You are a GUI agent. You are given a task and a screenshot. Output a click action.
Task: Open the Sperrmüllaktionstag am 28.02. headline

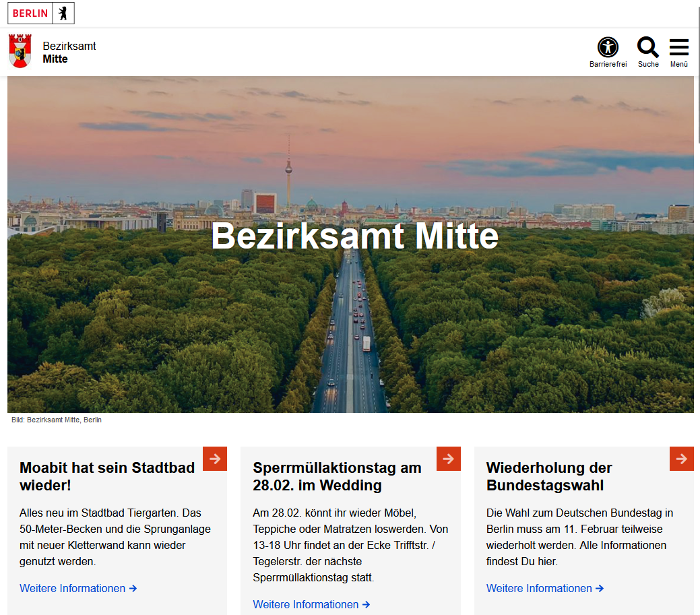point(336,477)
